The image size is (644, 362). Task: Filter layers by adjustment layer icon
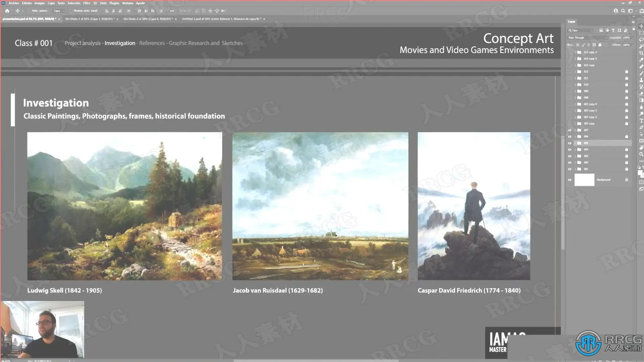[x=607, y=31]
